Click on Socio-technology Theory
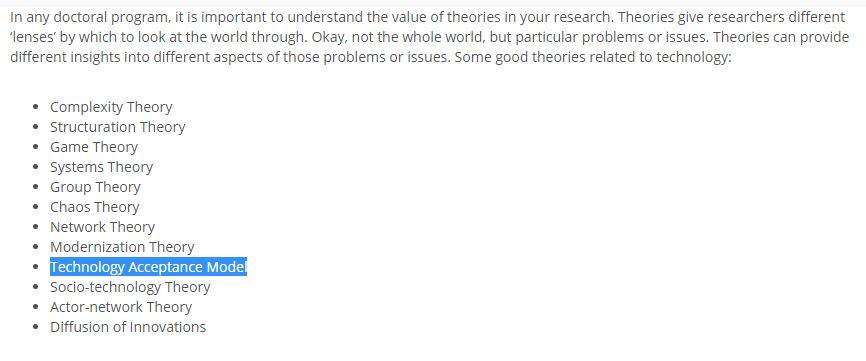This screenshot has width=866, height=361. pos(130,287)
